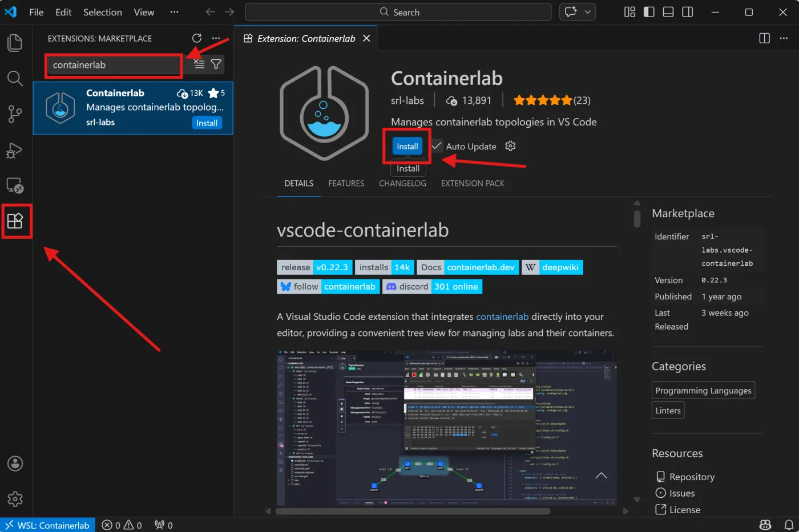This screenshot has height=532, width=799.
Task: Open the Repository link under Resources
Action: click(x=691, y=477)
